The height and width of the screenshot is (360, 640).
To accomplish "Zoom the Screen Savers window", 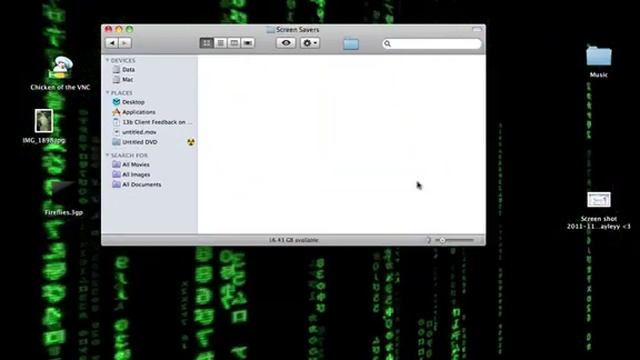I will point(129,29).
